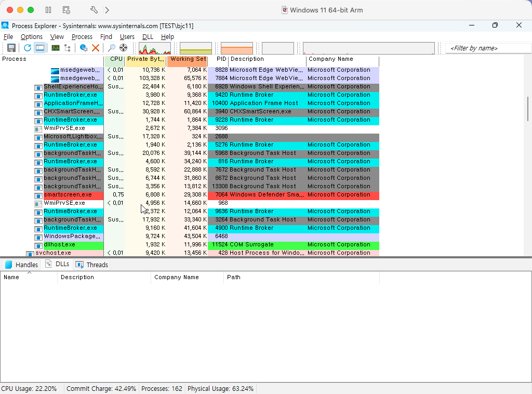This screenshot has width=532, height=394.
Task: Sort lower pane by Name column
Action: (29, 277)
